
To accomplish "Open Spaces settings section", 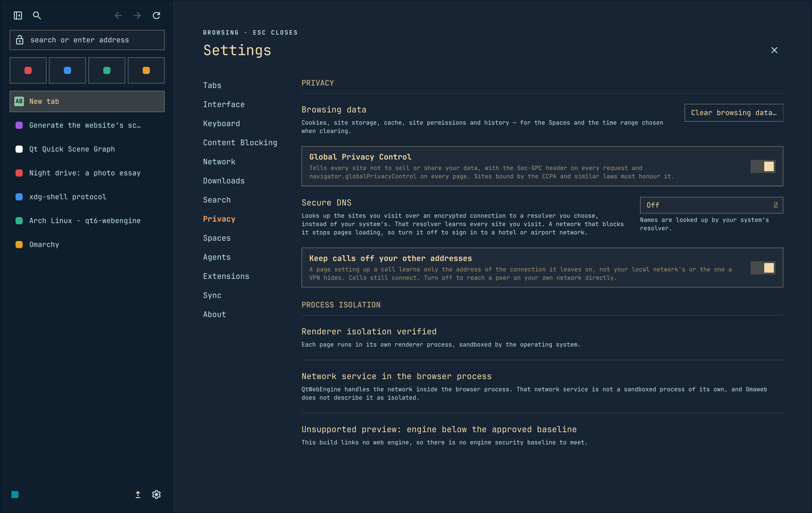I will point(217,238).
